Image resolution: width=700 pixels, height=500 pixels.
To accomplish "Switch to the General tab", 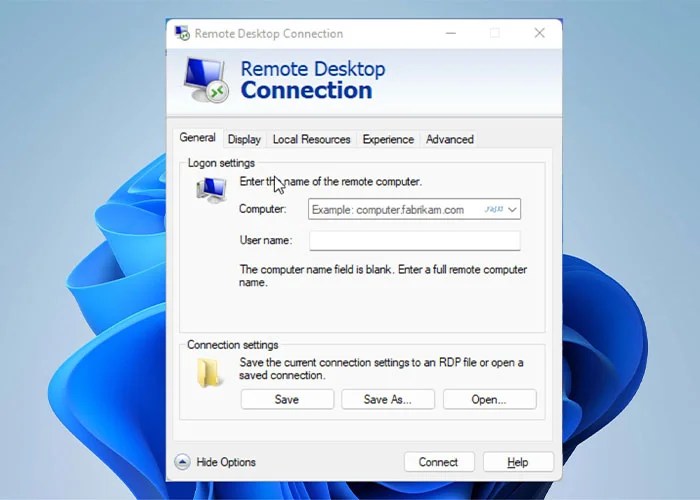I will click(197, 138).
